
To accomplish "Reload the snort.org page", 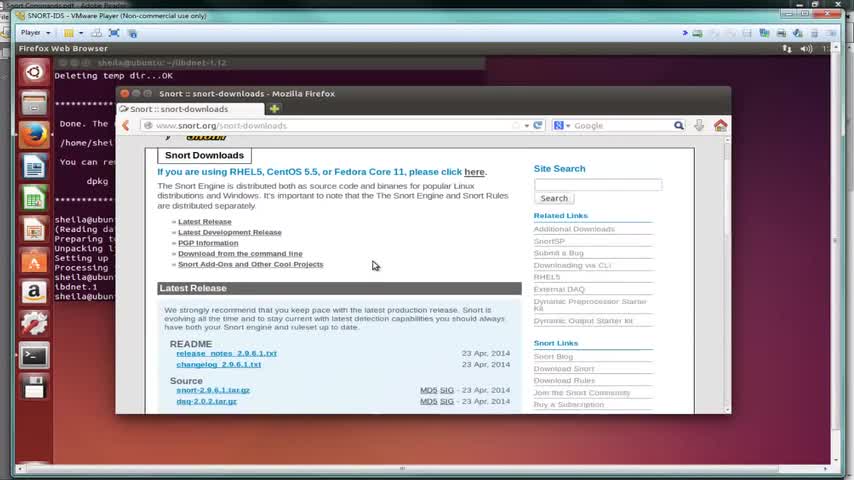I will click(x=538, y=125).
